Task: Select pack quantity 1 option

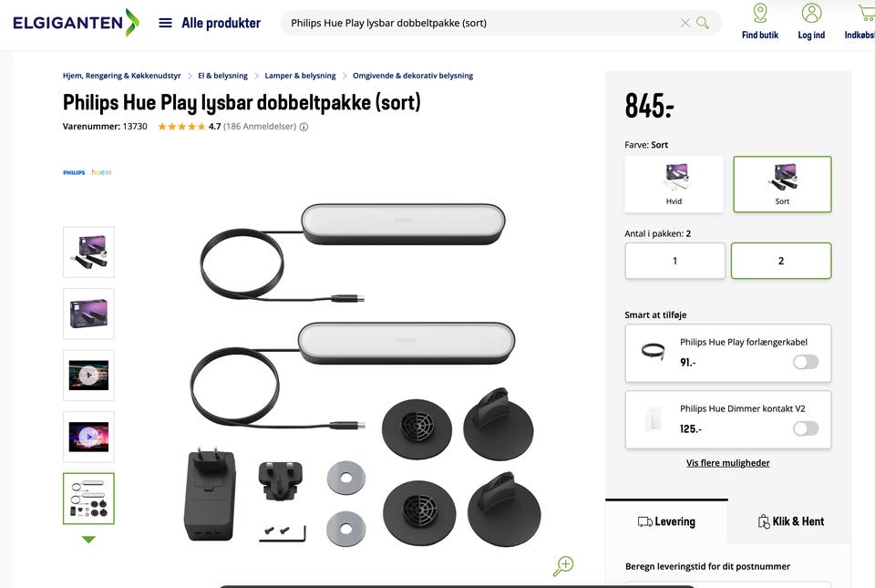Action: pos(675,261)
